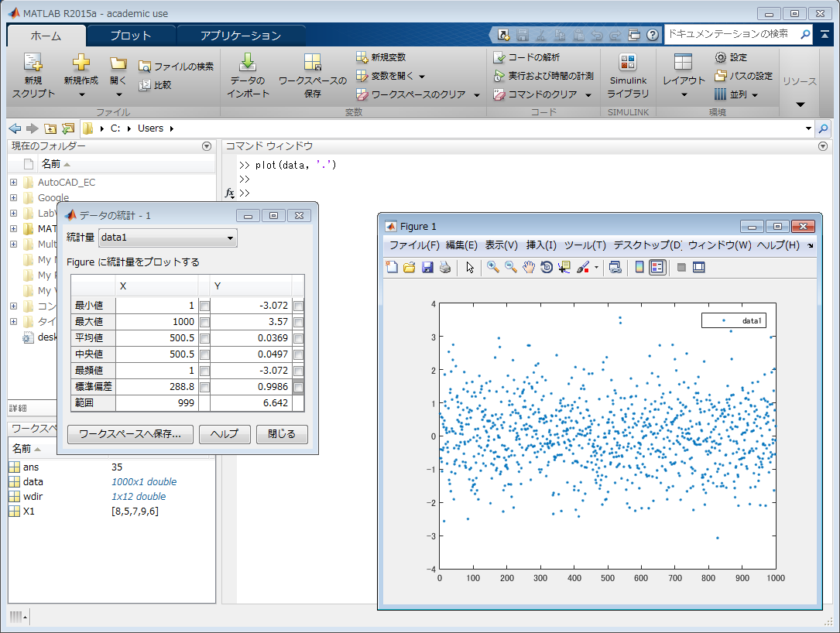Image resolution: width=840 pixels, height=633 pixels.
Task: Open the data1 statistics dropdown
Action: coord(168,238)
